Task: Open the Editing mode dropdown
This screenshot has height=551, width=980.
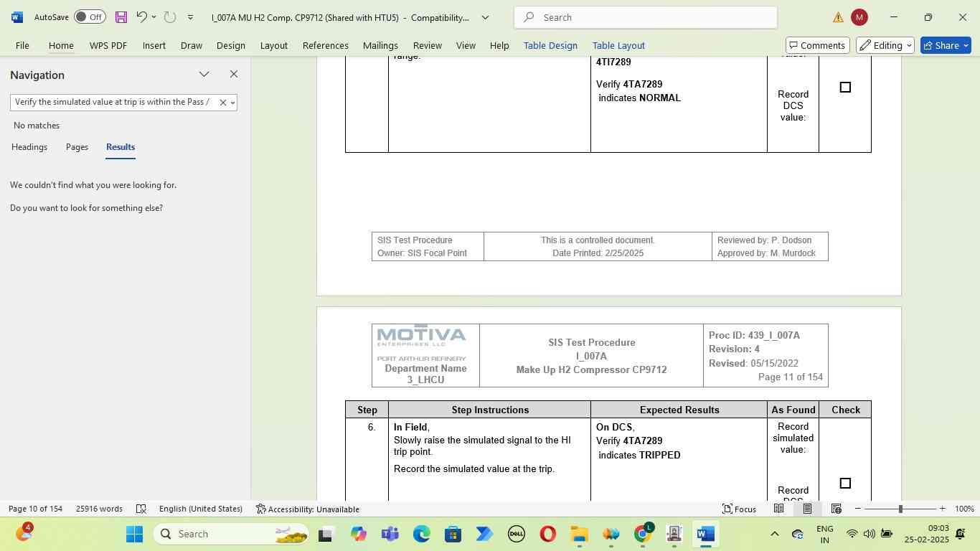Action: tap(885, 45)
